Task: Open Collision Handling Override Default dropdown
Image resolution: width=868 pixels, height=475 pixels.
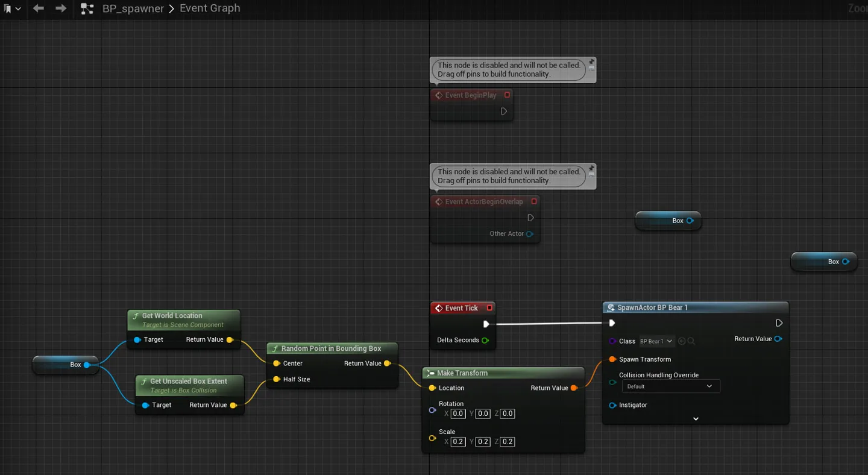Action: [670, 386]
